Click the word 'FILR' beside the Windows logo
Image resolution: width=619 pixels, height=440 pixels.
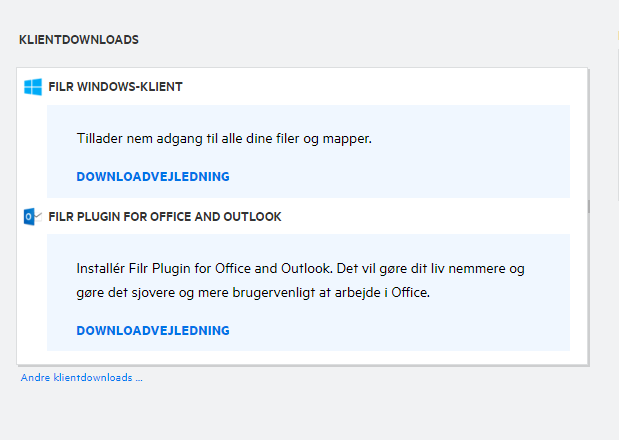click(x=60, y=87)
